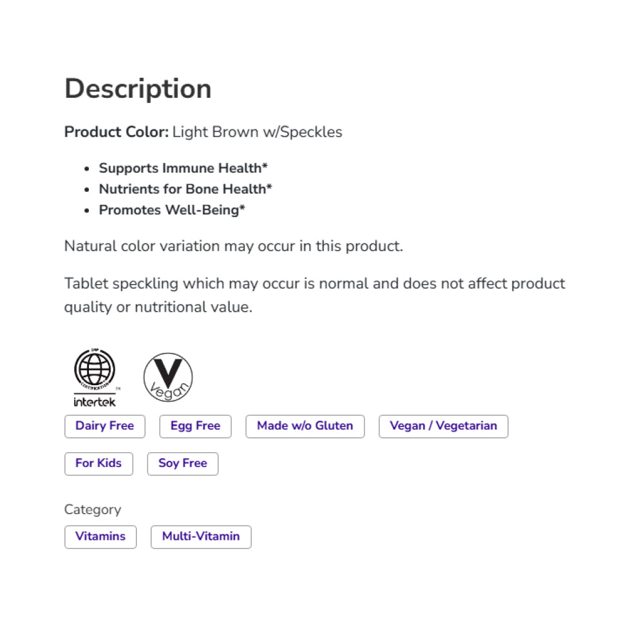Click the circular Vegan V logo

tap(168, 377)
